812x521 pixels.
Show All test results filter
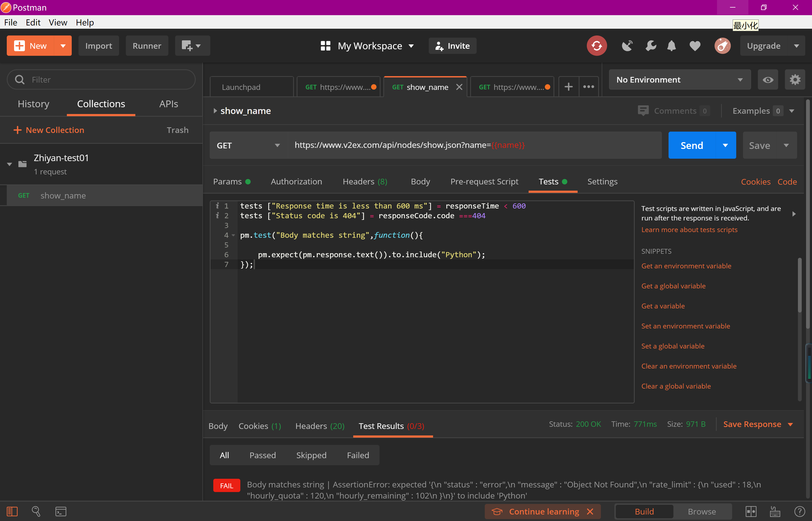pos(224,455)
